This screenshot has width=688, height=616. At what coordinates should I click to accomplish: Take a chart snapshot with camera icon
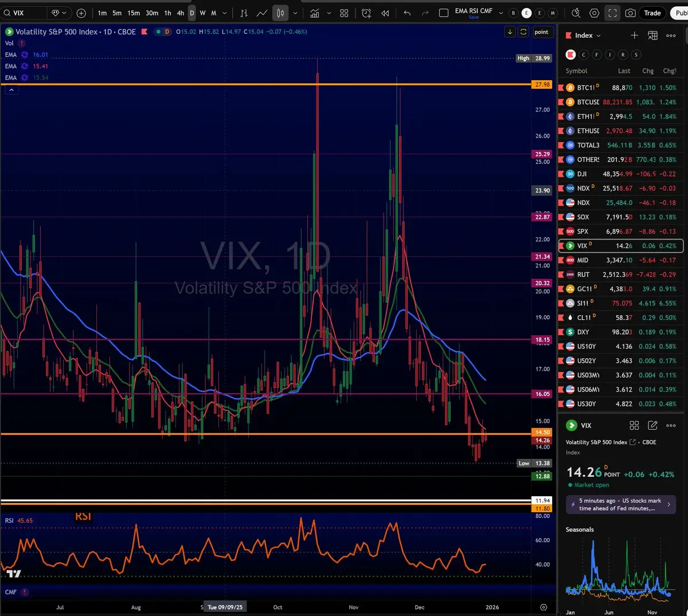tap(630, 13)
